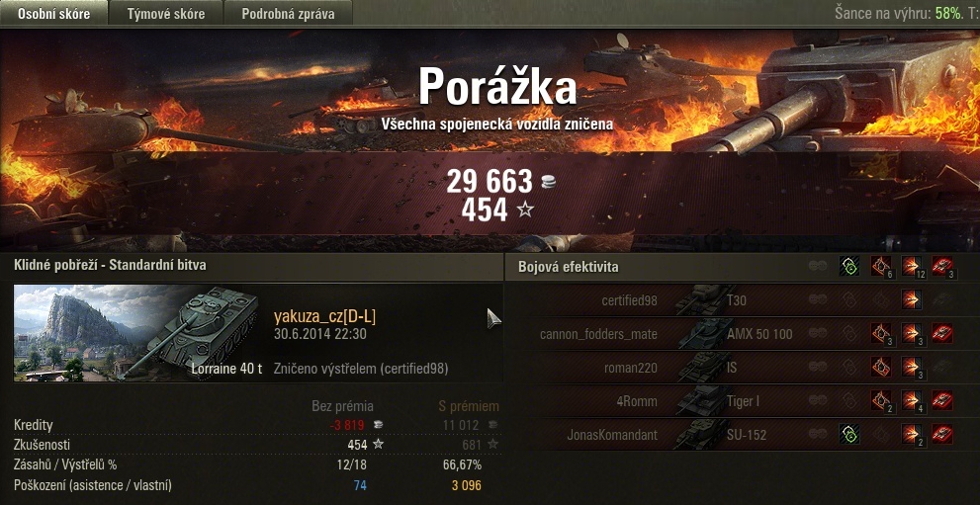Click the experience star icon beside the large 454
980x505 pixels.
(x=526, y=210)
